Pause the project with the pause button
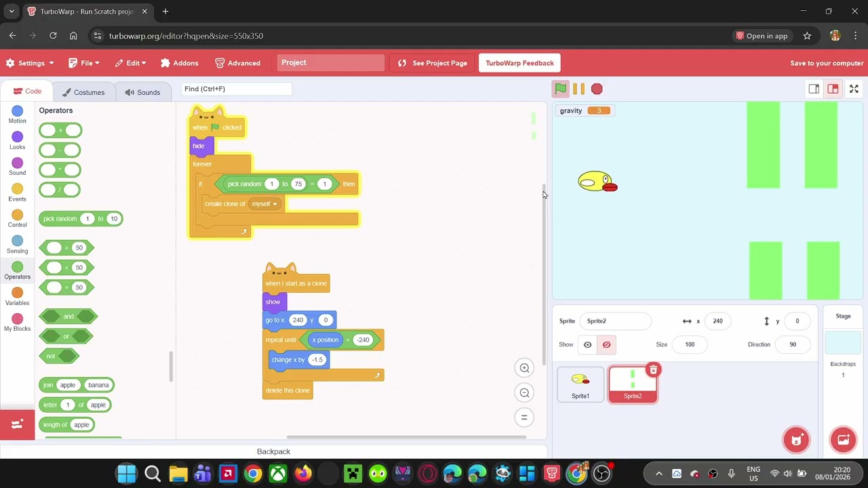Image resolution: width=868 pixels, height=488 pixels. point(578,89)
